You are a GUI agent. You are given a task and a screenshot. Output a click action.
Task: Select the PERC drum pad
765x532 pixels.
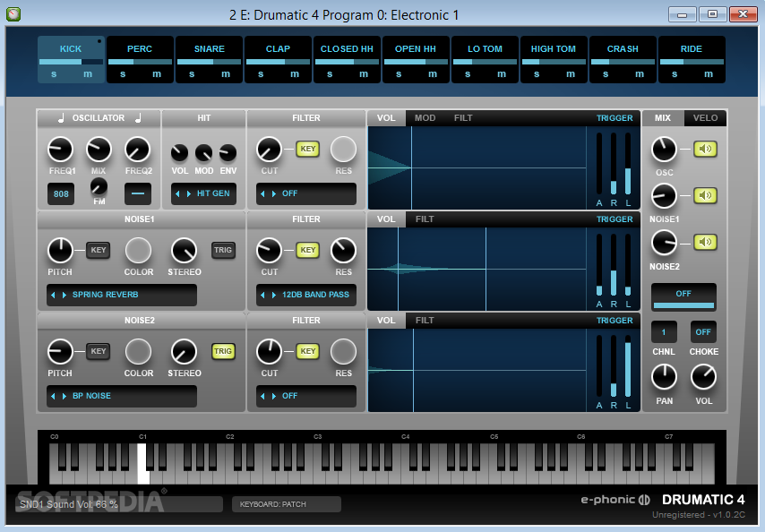pyautogui.click(x=140, y=48)
